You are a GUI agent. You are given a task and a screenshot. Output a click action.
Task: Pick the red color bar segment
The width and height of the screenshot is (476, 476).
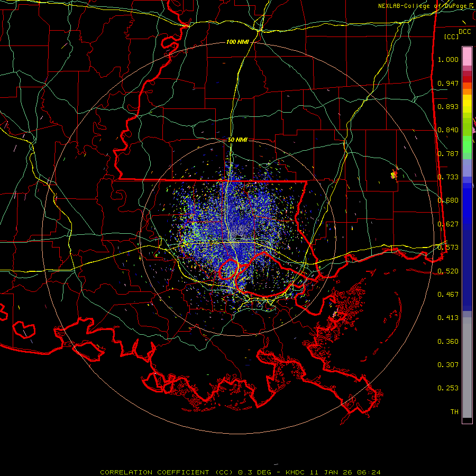467,79
